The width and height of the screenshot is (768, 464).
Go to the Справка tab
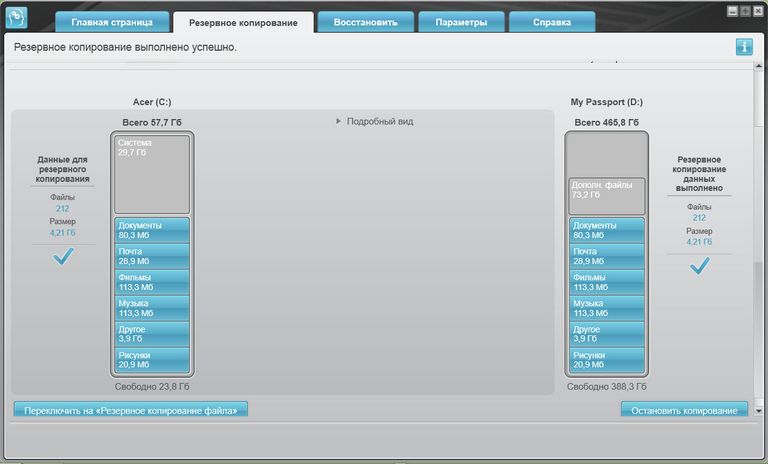(x=552, y=22)
